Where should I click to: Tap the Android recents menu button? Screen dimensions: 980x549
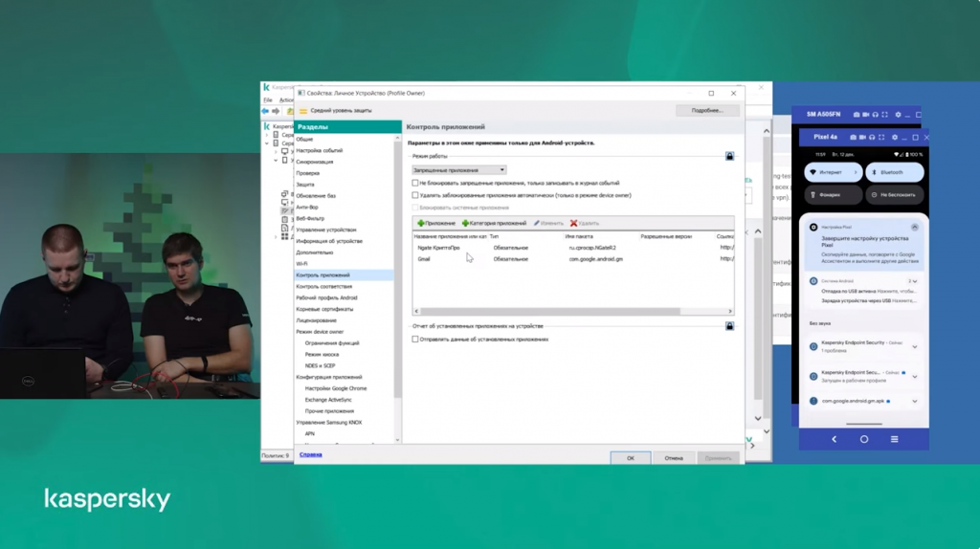[x=895, y=439]
